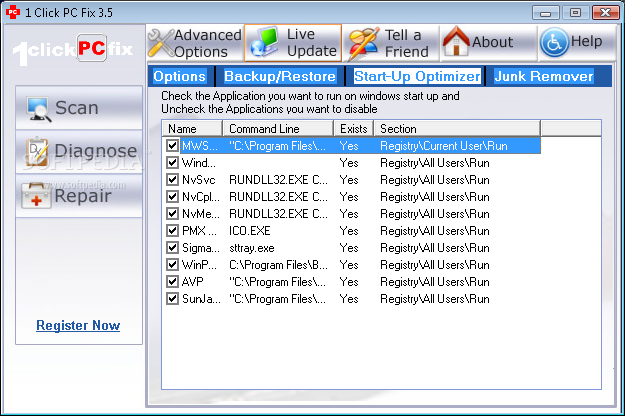Viewport: 625px width, 416px height.
Task: Select the 'PMX ...' name cell
Action: point(199,231)
